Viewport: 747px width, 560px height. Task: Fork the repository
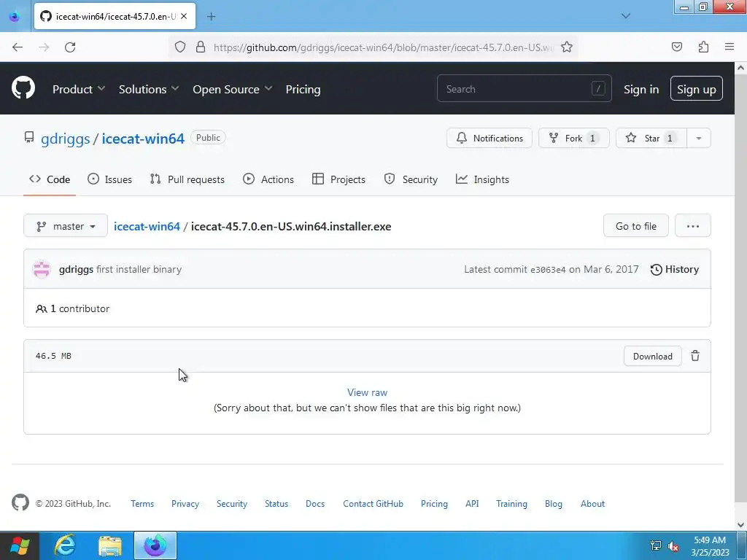[x=573, y=138]
